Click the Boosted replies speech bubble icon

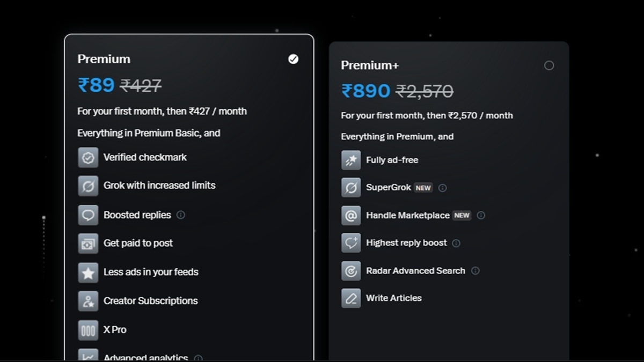(88, 215)
